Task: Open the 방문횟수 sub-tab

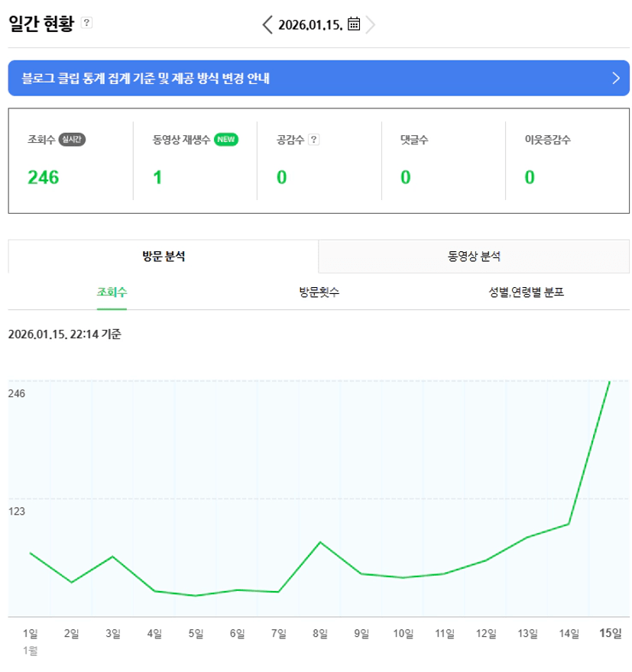Action: coord(319,292)
